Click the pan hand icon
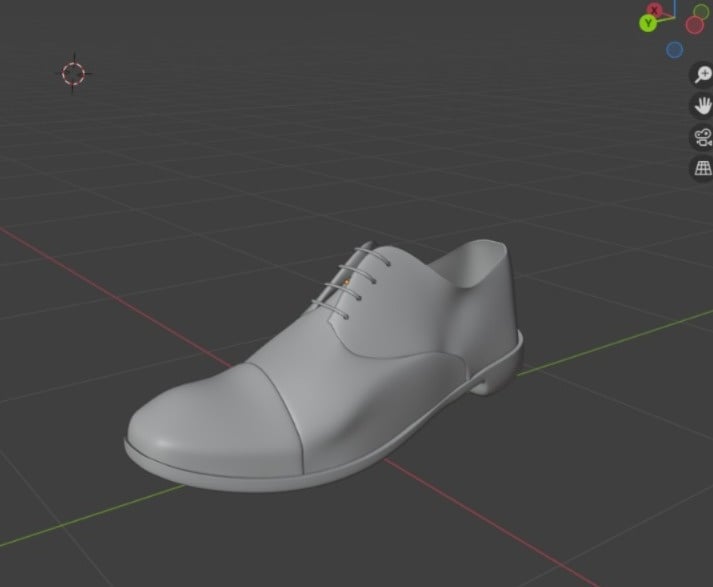This screenshot has height=587, width=713. [x=703, y=106]
